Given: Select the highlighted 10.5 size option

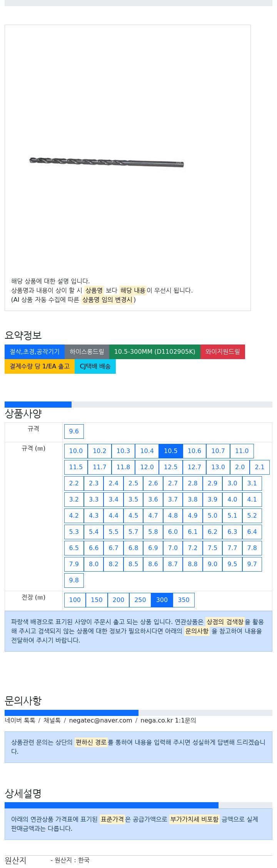Looking at the screenshot, I should click(x=171, y=451).
